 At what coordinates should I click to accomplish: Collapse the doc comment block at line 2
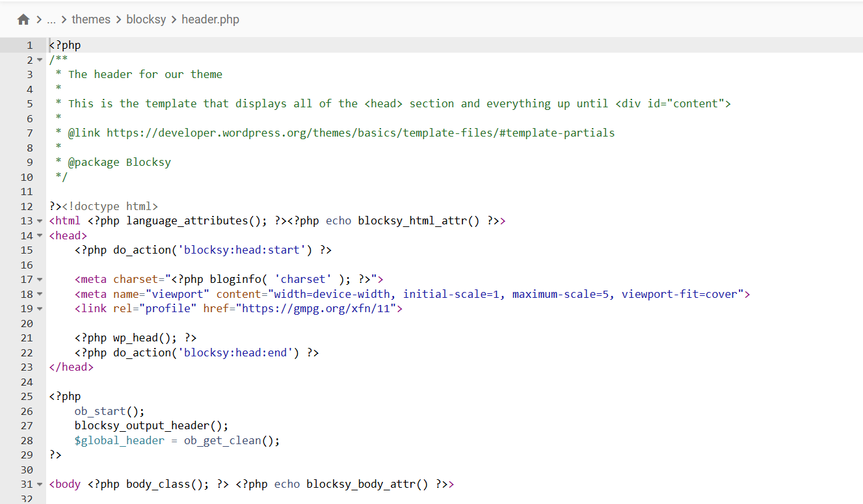pos(40,60)
